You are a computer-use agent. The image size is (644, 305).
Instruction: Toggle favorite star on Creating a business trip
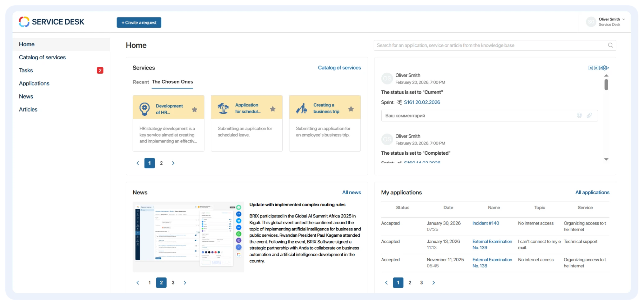tap(351, 109)
